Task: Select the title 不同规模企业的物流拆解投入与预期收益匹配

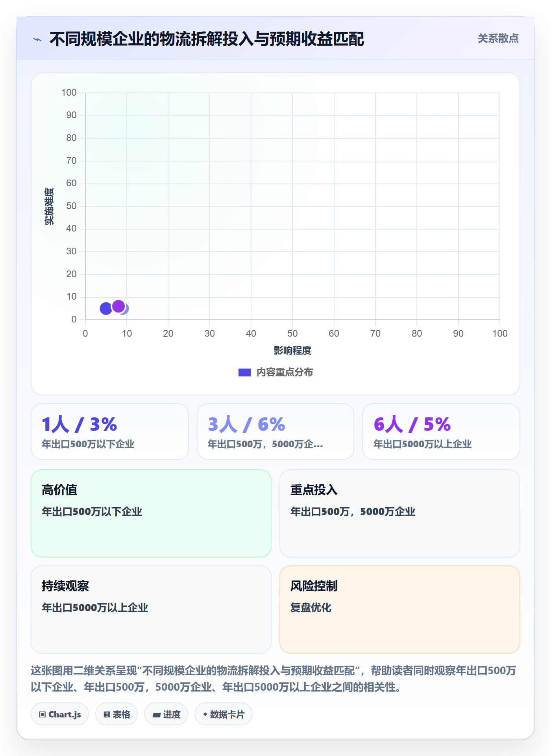Action: point(207,39)
